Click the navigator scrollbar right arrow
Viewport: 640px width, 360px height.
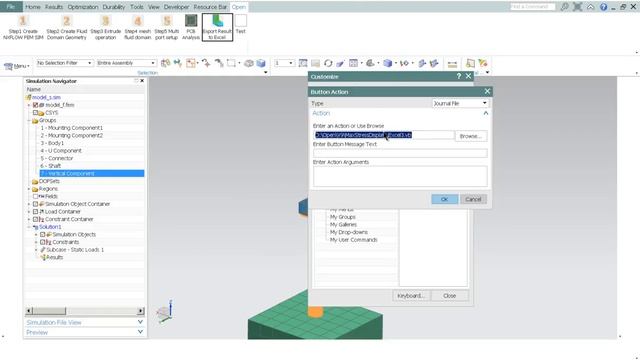[x=140, y=311]
